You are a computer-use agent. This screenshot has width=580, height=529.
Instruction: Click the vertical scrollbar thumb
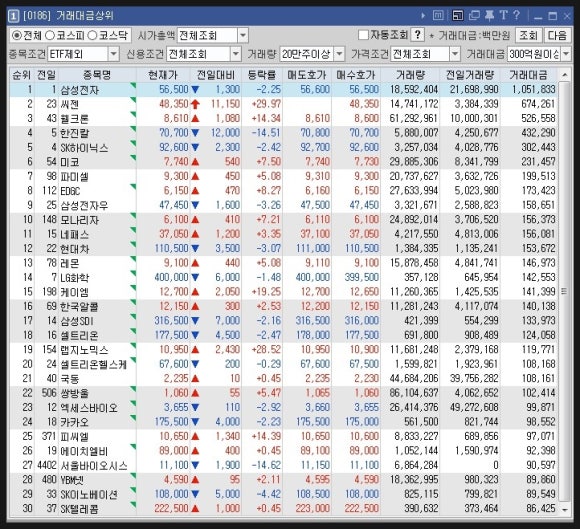click(x=564, y=292)
